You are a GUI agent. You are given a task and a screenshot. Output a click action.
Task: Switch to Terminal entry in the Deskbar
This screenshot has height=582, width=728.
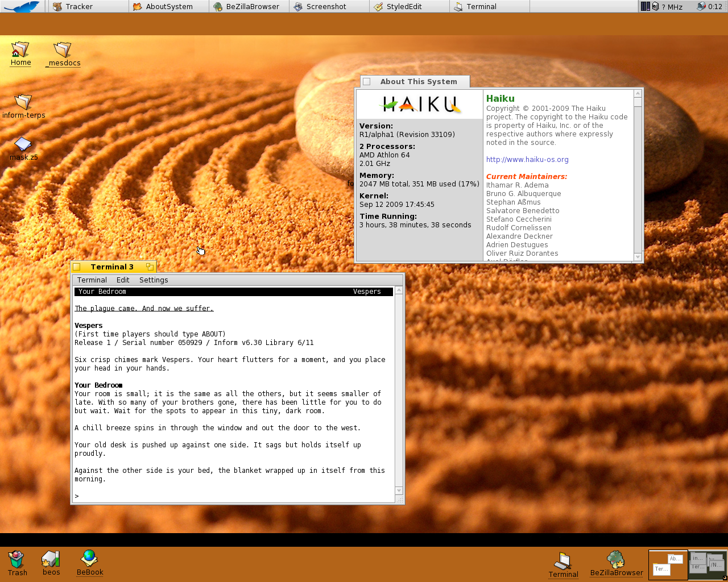click(490, 6)
